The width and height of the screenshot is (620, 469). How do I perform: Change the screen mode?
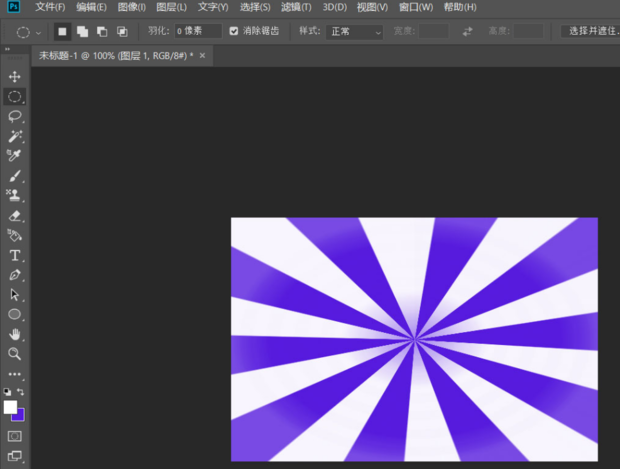(x=15, y=456)
